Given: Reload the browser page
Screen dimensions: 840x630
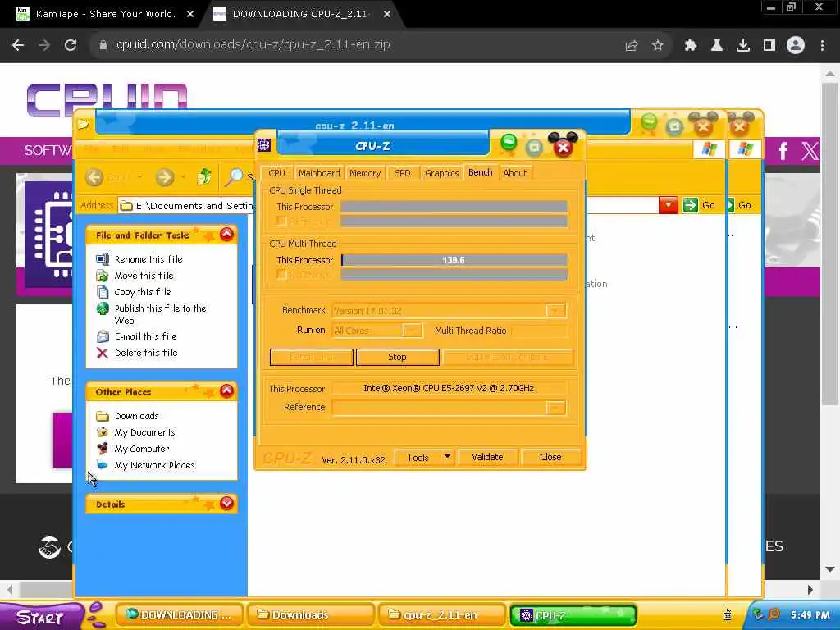Looking at the screenshot, I should point(71,45).
